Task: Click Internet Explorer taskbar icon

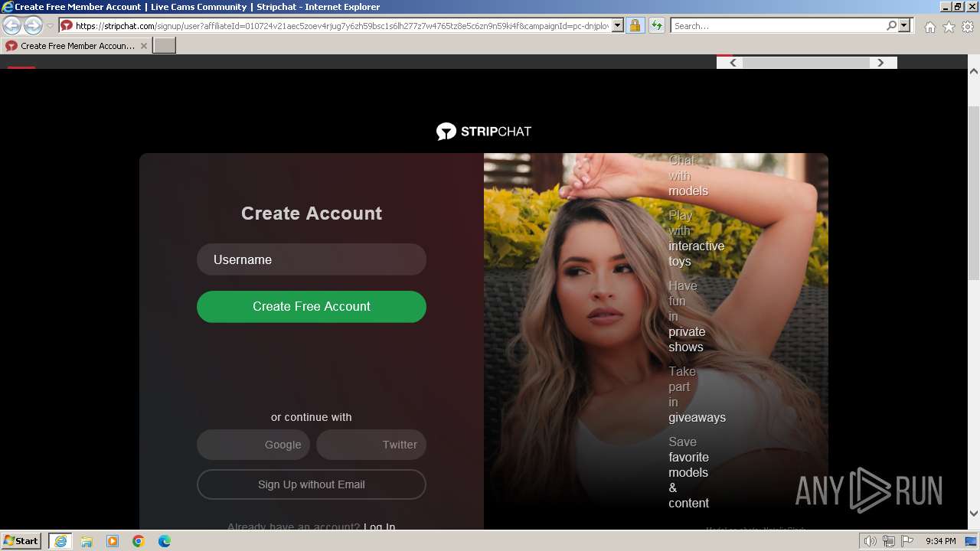Action: (60, 541)
